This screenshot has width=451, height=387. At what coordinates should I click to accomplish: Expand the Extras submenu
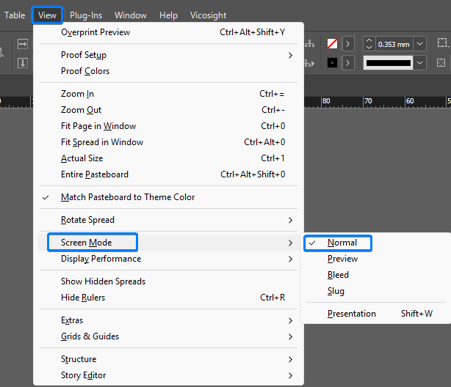click(168, 321)
